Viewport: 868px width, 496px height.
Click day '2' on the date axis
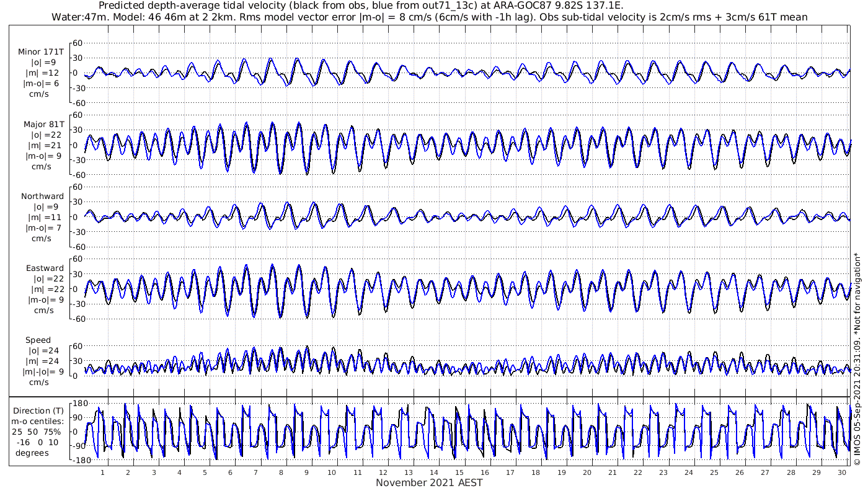tap(128, 472)
